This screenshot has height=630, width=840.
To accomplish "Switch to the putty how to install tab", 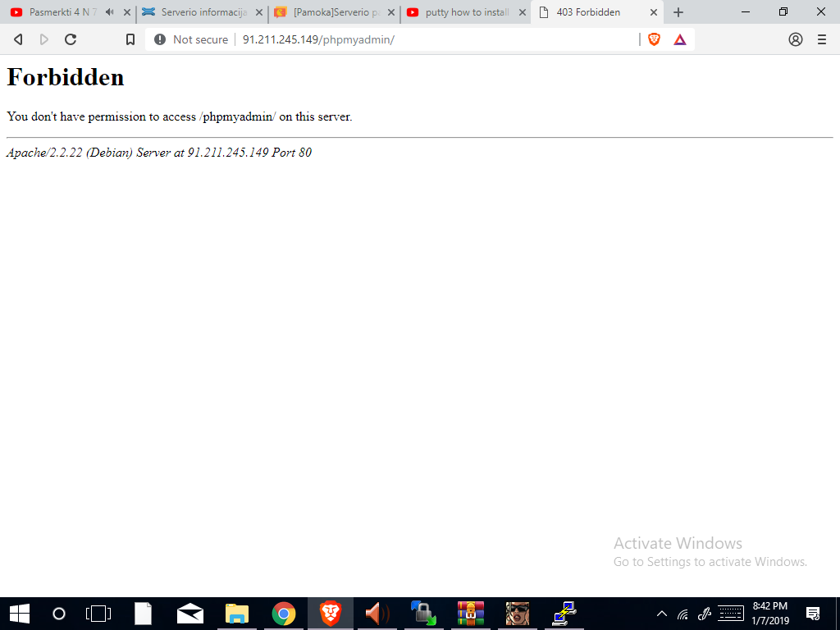I will click(x=466, y=12).
